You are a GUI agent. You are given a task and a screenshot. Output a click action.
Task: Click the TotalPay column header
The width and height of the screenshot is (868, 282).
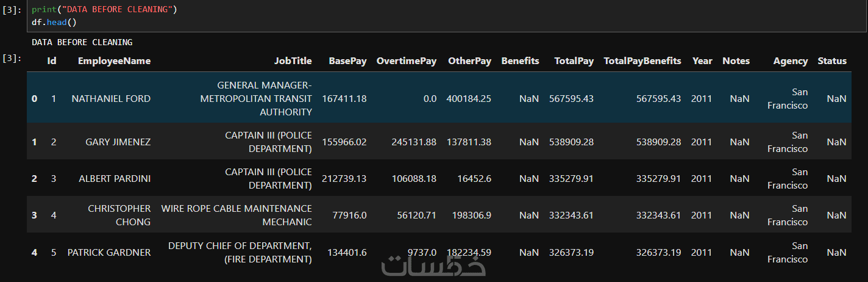[574, 61]
